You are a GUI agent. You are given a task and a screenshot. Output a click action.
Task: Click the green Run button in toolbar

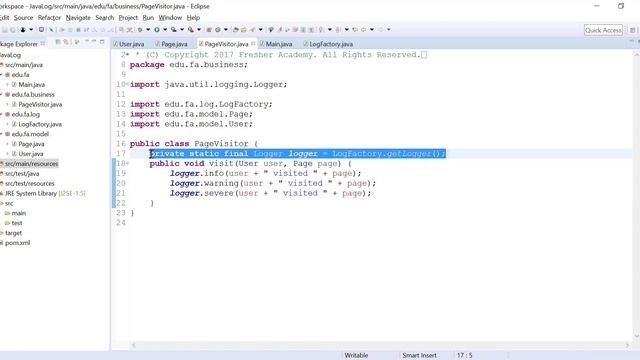[157, 29]
